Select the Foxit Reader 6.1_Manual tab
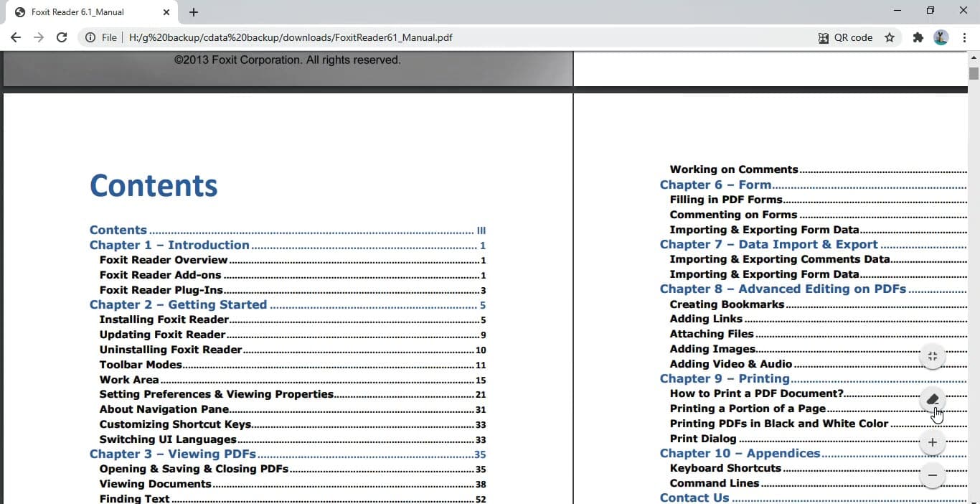Image resolution: width=980 pixels, height=504 pixels. pos(79,11)
